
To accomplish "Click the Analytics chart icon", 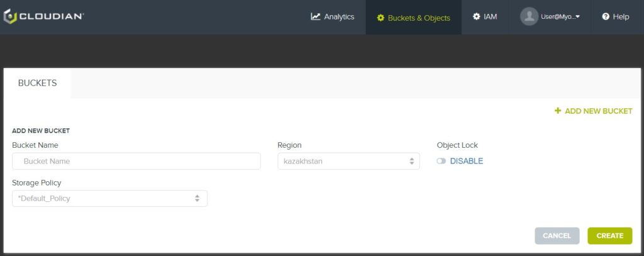I will 316,16.
